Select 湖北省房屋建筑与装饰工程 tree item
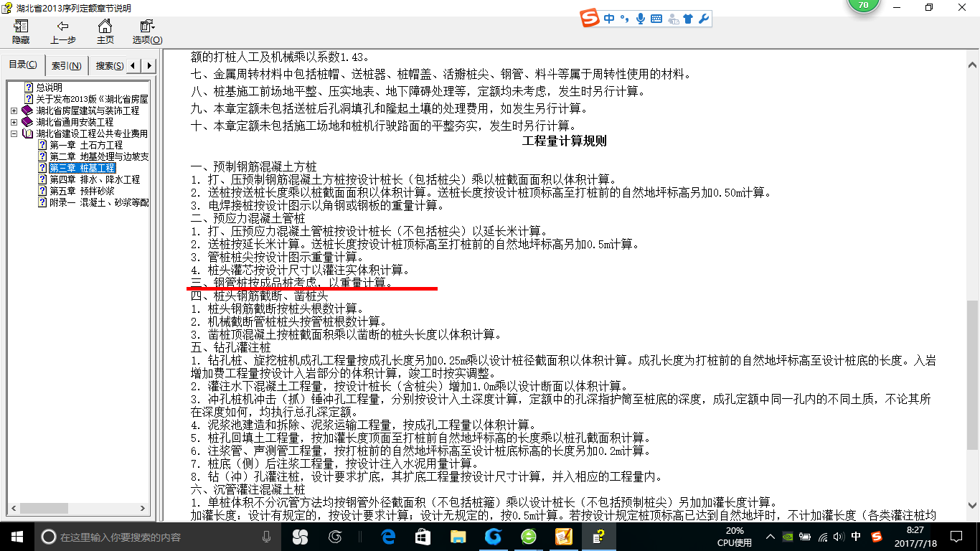This screenshot has height=551, width=980. coord(88,110)
